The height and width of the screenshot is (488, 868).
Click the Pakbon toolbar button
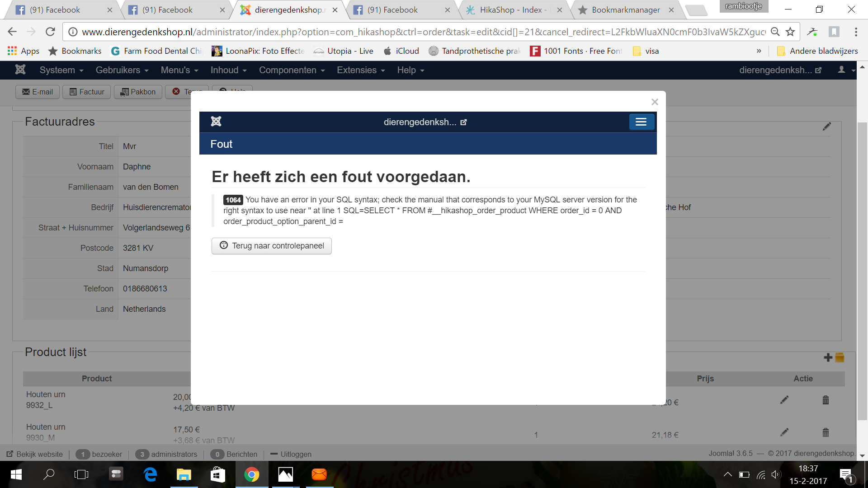click(138, 92)
